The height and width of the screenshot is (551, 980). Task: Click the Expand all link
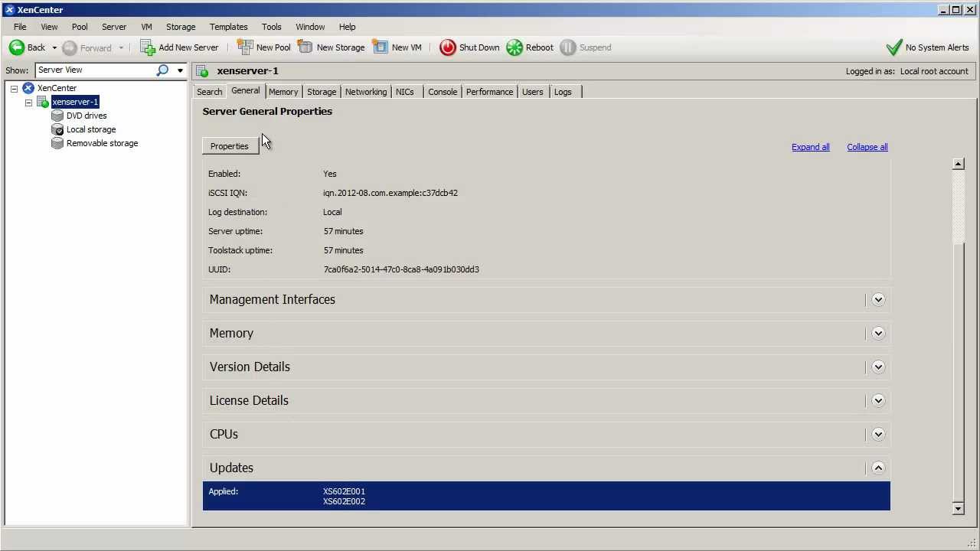[x=810, y=147]
